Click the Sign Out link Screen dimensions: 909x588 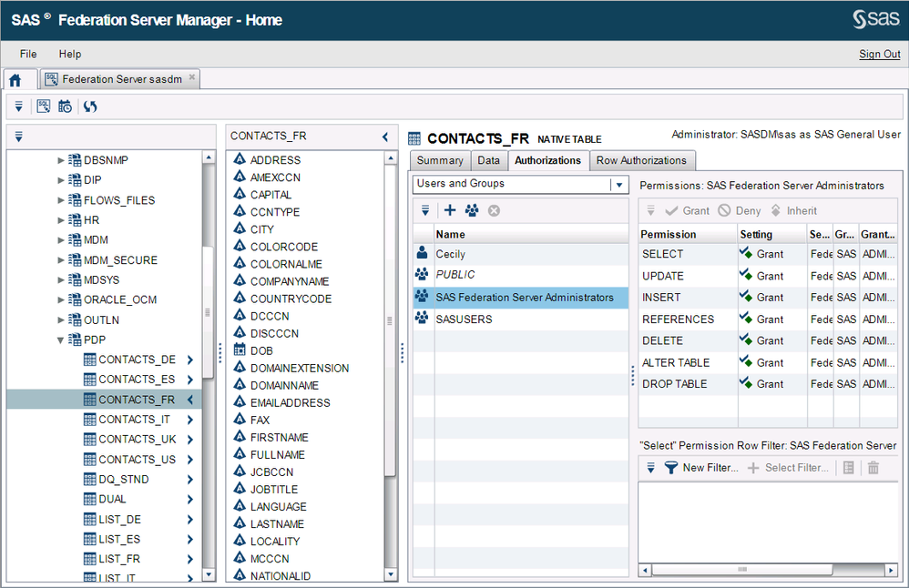pyautogui.click(x=879, y=55)
